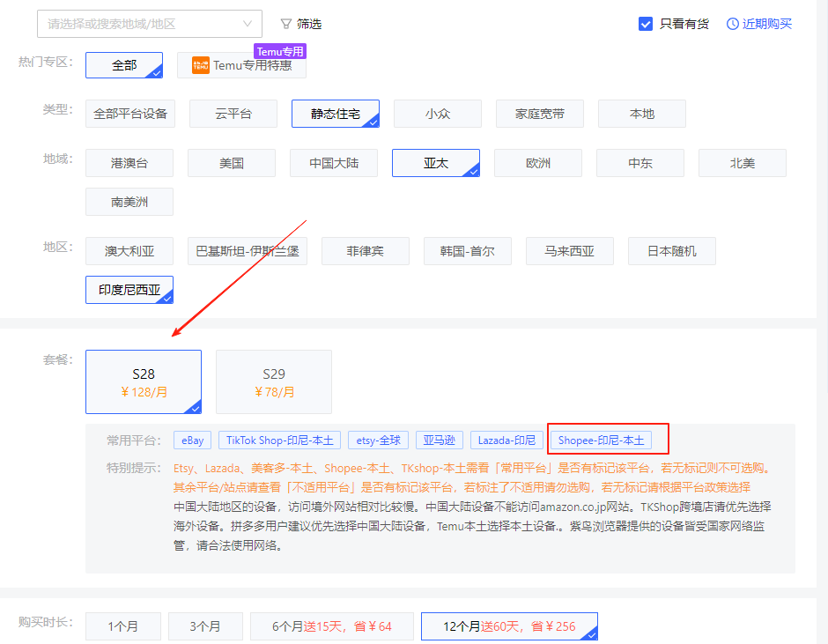This screenshot has height=644, width=828.
Task: Choose the Temu专用特惠 option
Action: 242,65
